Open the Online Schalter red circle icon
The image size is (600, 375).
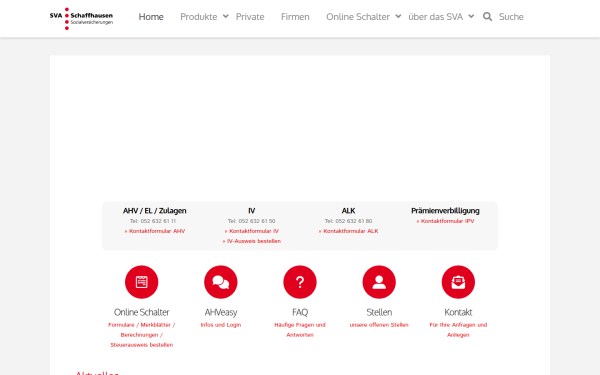tap(142, 282)
